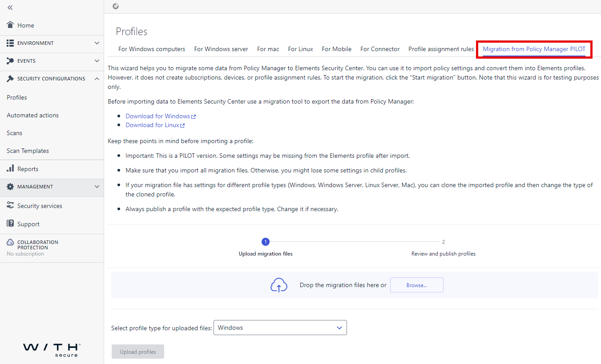Open Profiles in the sidebar
This screenshot has height=364, width=601.
17,97
